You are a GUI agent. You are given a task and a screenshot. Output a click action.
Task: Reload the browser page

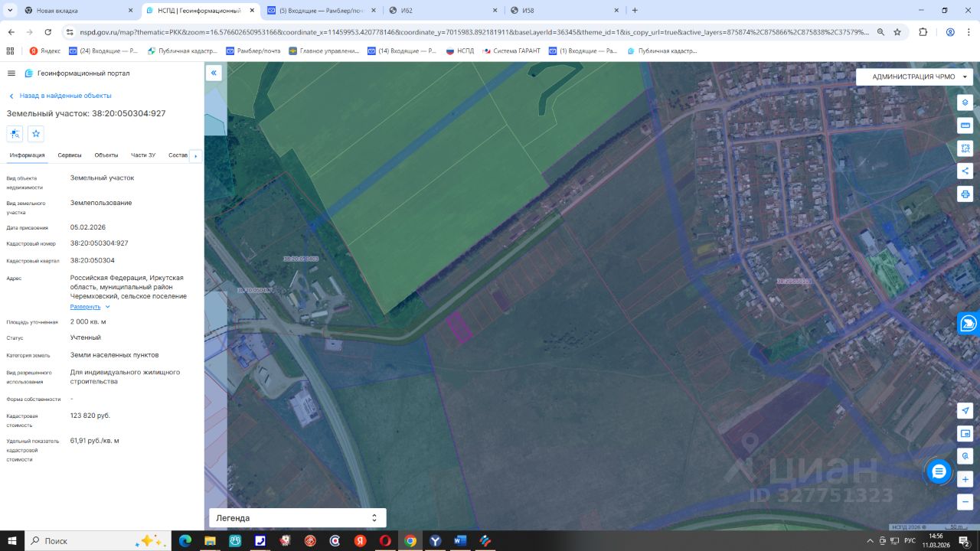(x=48, y=32)
